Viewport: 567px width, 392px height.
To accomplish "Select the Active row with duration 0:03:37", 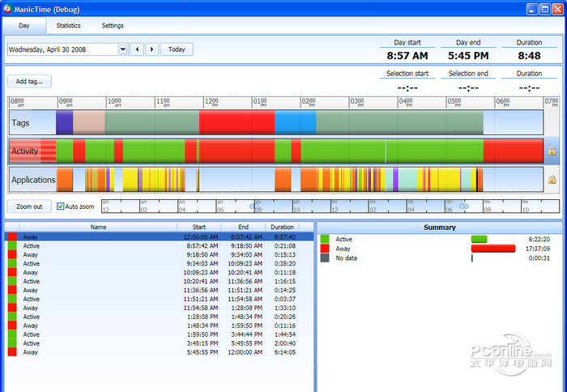I will 159,299.
